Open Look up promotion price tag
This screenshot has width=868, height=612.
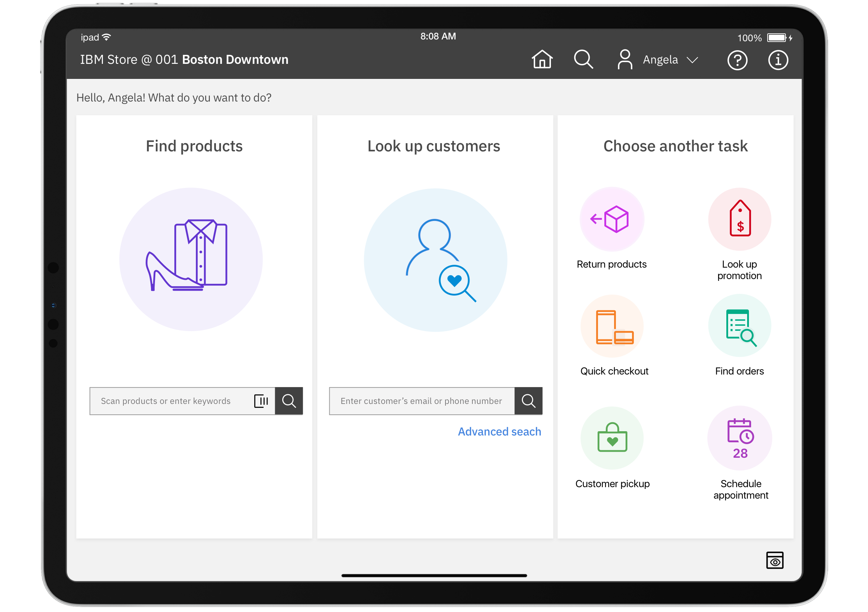point(739,219)
